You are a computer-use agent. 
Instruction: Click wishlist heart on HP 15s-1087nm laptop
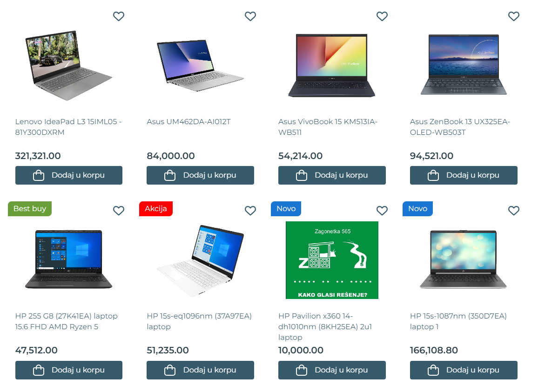click(514, 211)
